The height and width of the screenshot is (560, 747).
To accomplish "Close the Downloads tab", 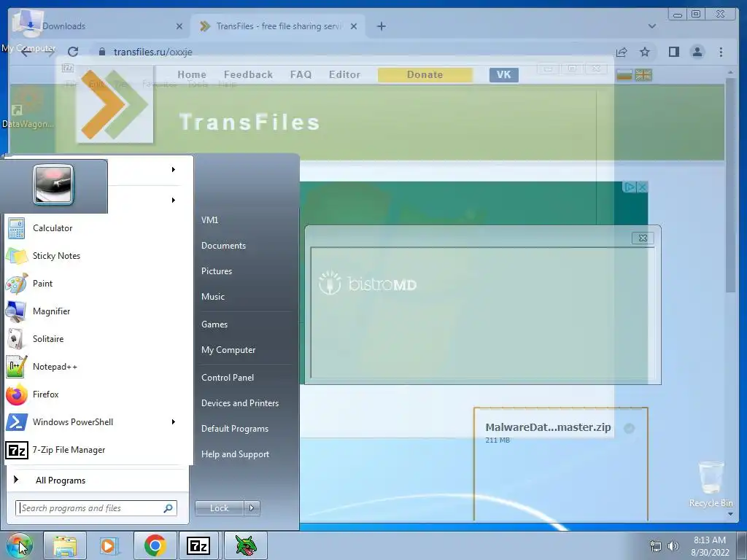I will 179,27.
